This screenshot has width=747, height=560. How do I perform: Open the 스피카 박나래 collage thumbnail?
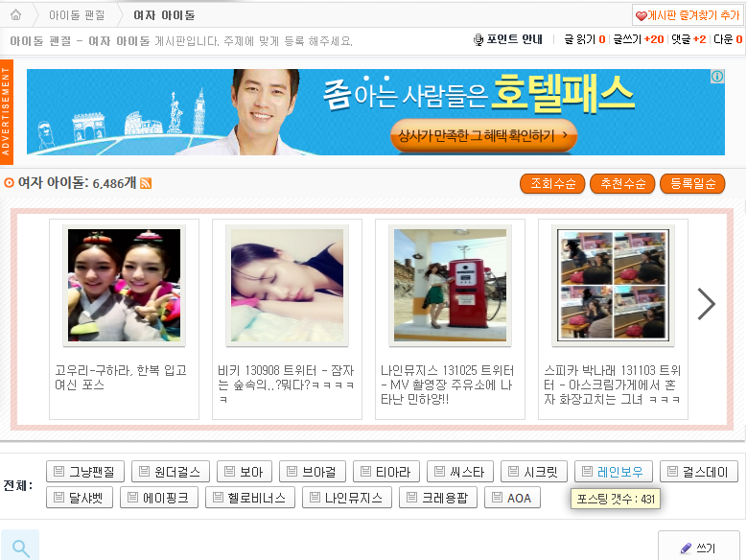coord(613,285)
